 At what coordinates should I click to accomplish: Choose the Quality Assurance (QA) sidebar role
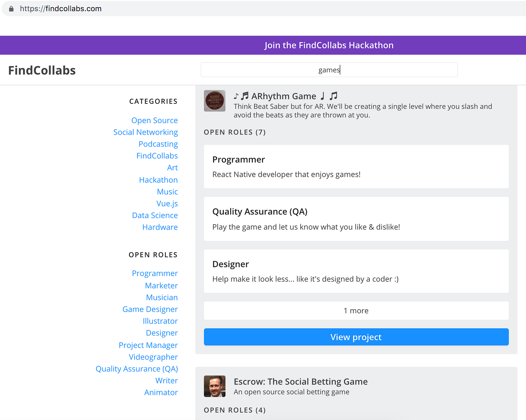click(137, 369)
